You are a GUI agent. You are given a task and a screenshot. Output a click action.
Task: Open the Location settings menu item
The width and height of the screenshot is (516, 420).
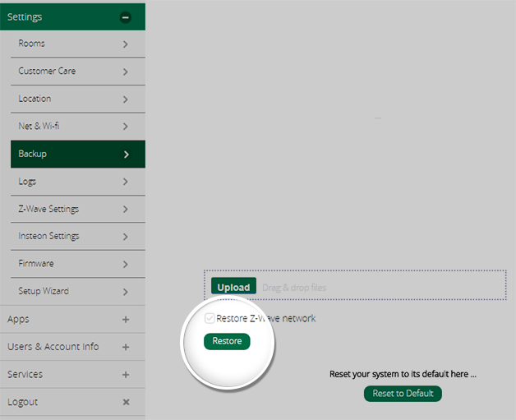click(35, 99)
